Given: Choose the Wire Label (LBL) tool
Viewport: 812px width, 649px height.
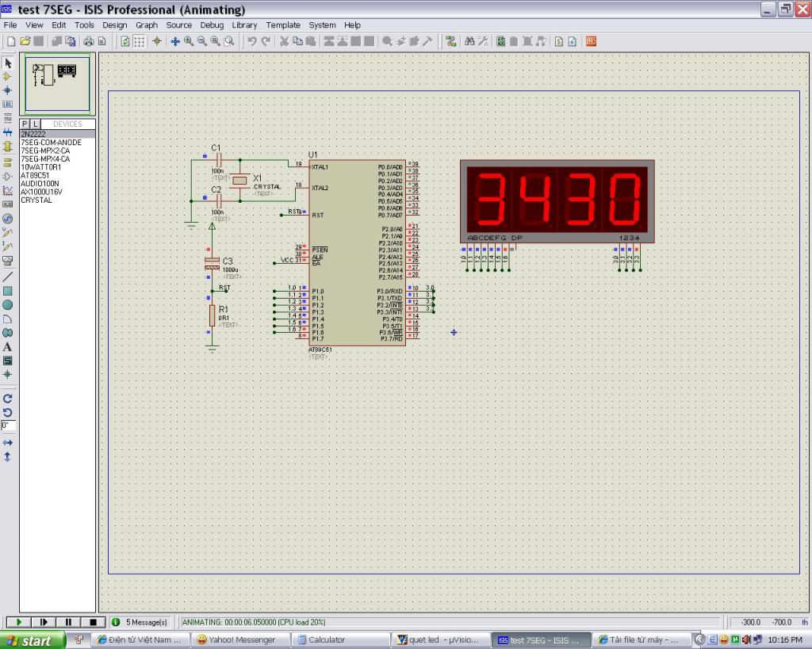Looking at the screenshot, I should coord(8,105).
